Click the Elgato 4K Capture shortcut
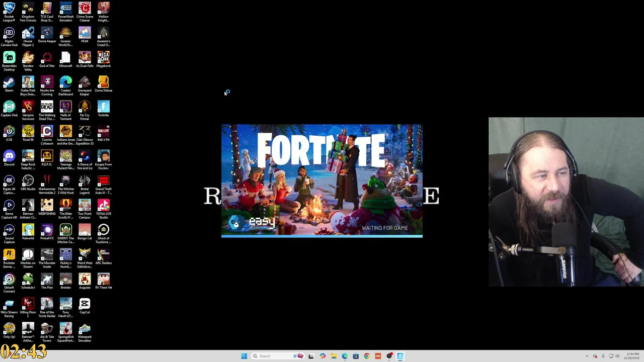644x362 pixels. (x=9, y=185)
